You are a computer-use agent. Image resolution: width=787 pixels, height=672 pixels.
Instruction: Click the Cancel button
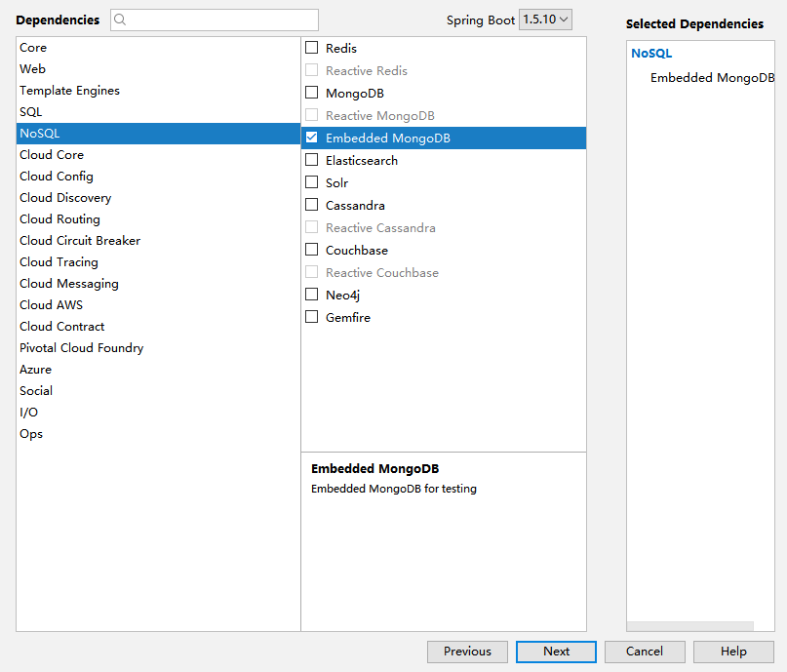tap(645, 652)
